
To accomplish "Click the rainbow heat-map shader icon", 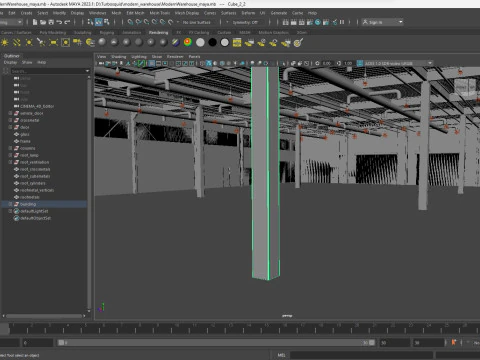I will coord(188,42).
